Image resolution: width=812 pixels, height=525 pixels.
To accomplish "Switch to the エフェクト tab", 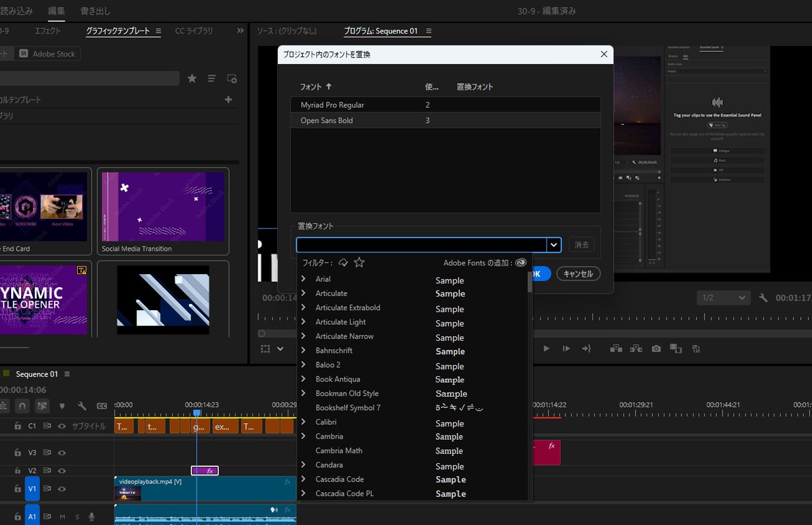I will pyautogui.click(x=48, y=31).
